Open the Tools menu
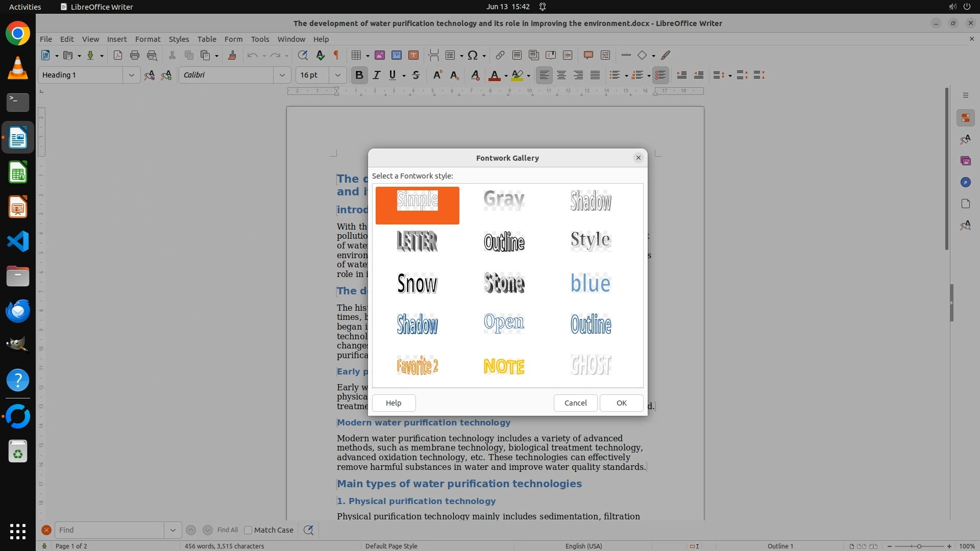Viewport: 980px width, 551px height. [260, 39]
